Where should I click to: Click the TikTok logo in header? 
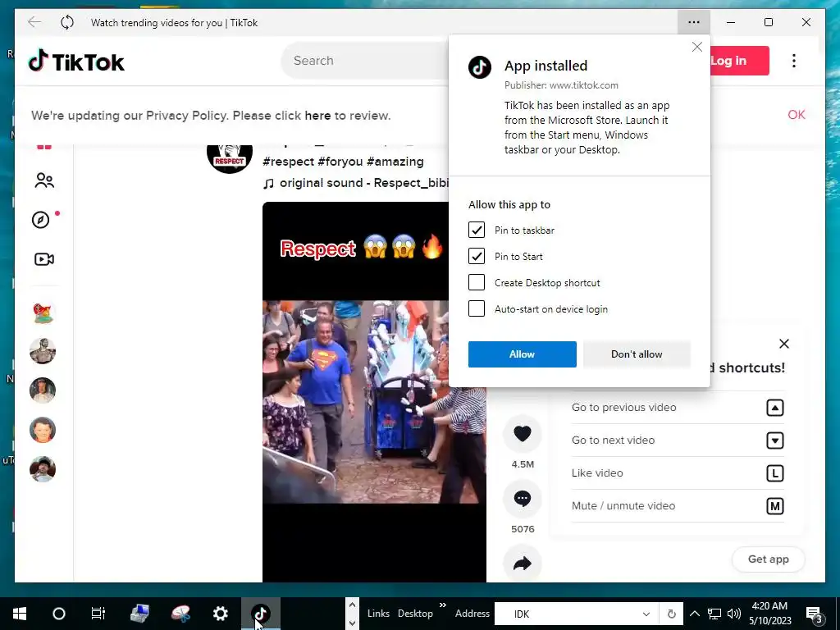coord(76,61)
